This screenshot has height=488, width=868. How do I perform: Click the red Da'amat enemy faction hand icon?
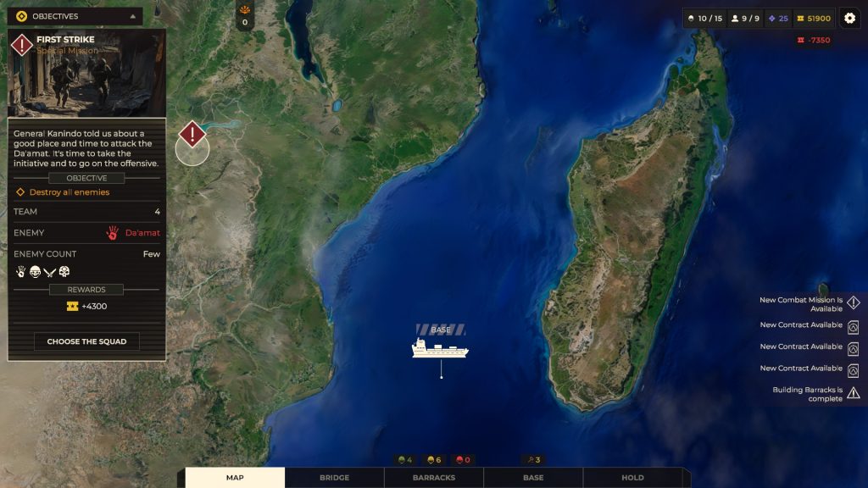(x=112, y=233)
